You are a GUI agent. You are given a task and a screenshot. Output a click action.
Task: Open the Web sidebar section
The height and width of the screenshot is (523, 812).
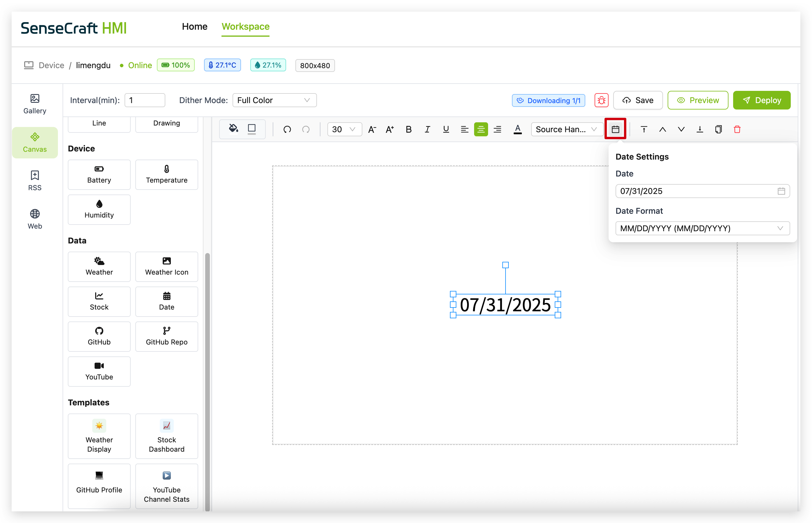pyautogui.click(x=35, y=219)
